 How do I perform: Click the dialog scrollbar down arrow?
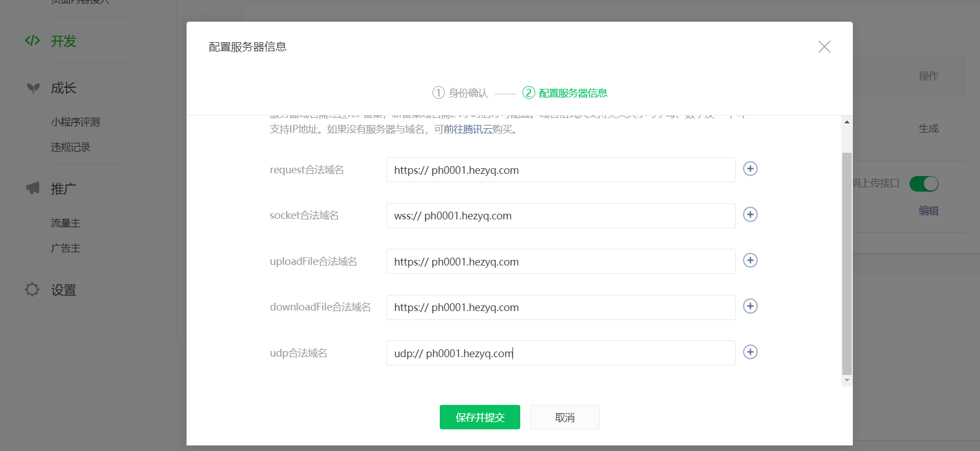tap(847, 380)
